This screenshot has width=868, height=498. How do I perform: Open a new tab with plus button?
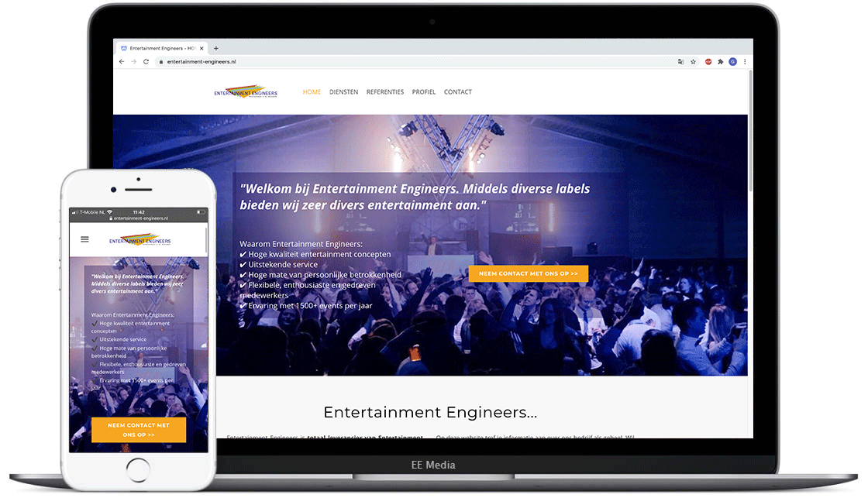click(216, 48)
